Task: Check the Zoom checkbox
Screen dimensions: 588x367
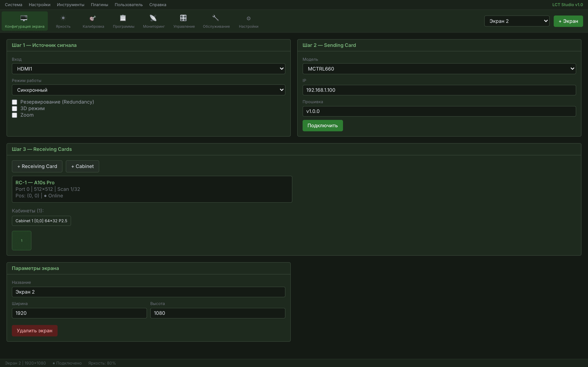Action: [14, 115]
